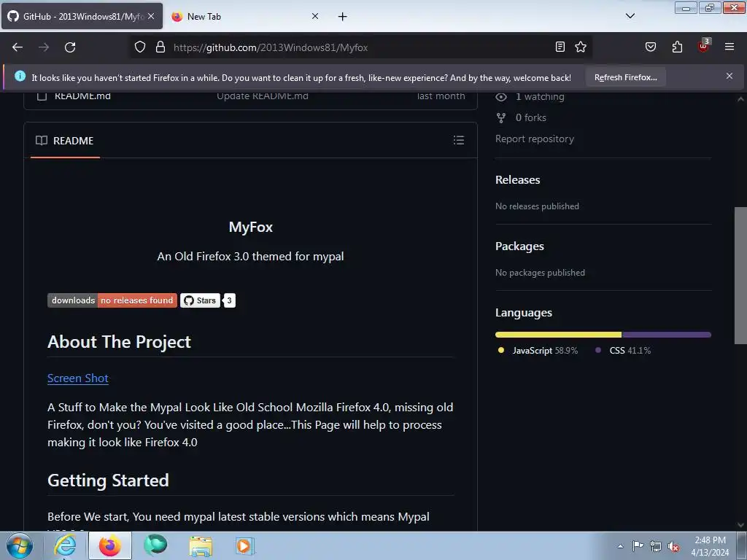747x560 pixels.
Task: Open network tray icon
Action: coord(656,547)
